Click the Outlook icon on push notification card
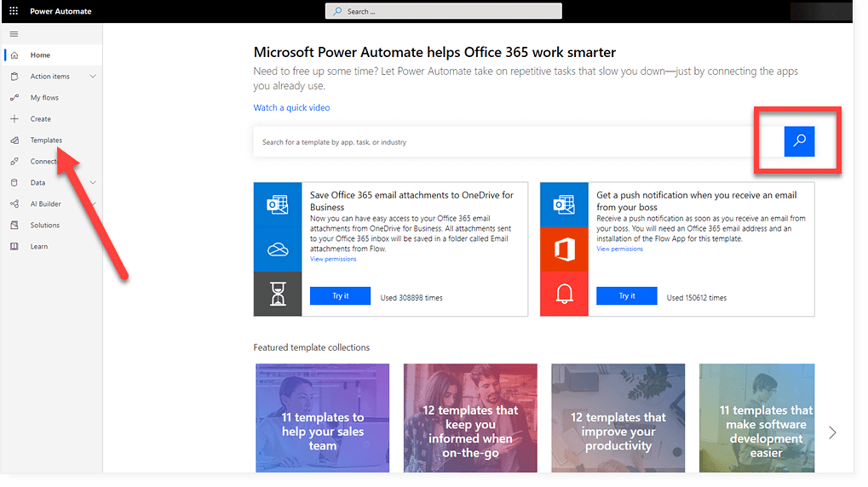The height and width of the screenshot is (487, 868). (x=564, y=204)
